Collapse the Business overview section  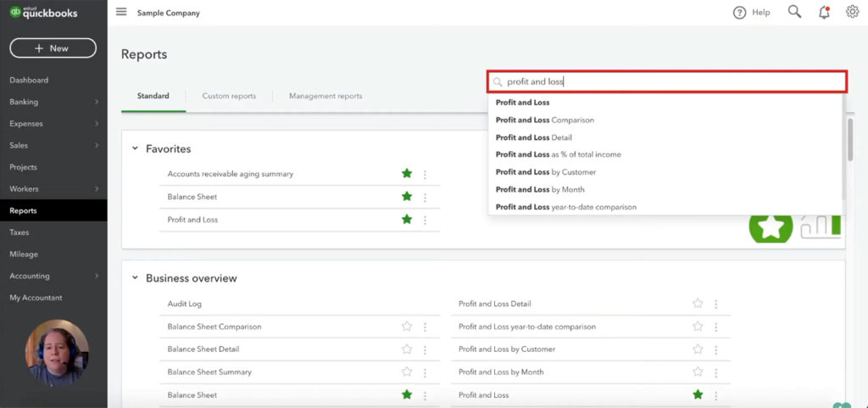click(135, 278)
